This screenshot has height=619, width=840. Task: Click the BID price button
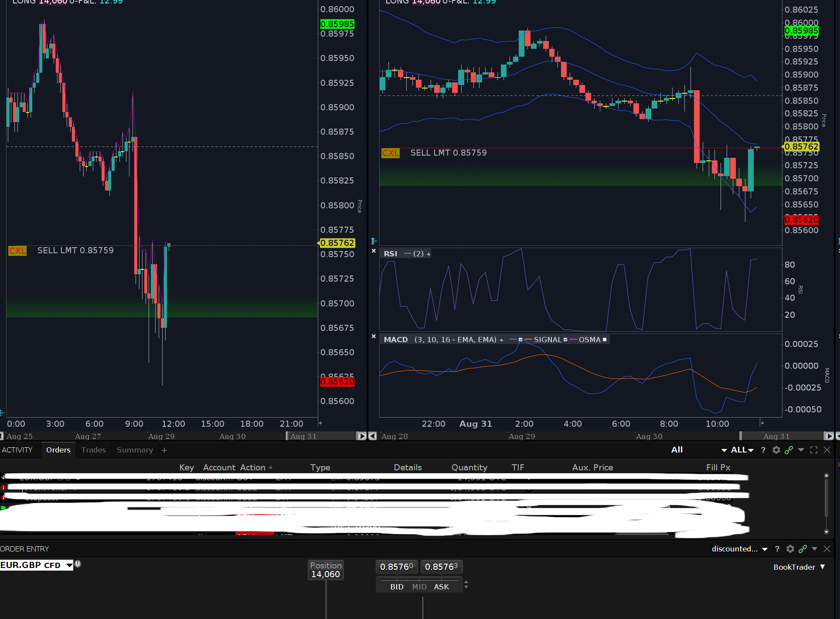coord(397,587)
